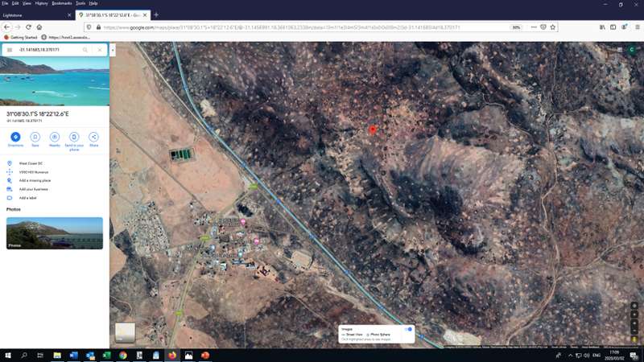644x362 pixels.
Task: Save this location with the Save icon
Action: (x=35, y=137)
